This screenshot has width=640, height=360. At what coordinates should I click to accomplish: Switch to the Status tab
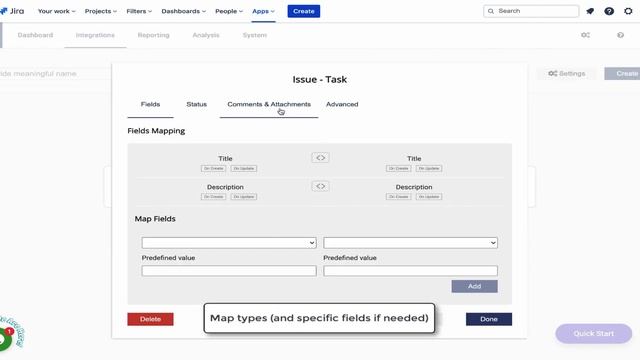(x=196, y=104)
